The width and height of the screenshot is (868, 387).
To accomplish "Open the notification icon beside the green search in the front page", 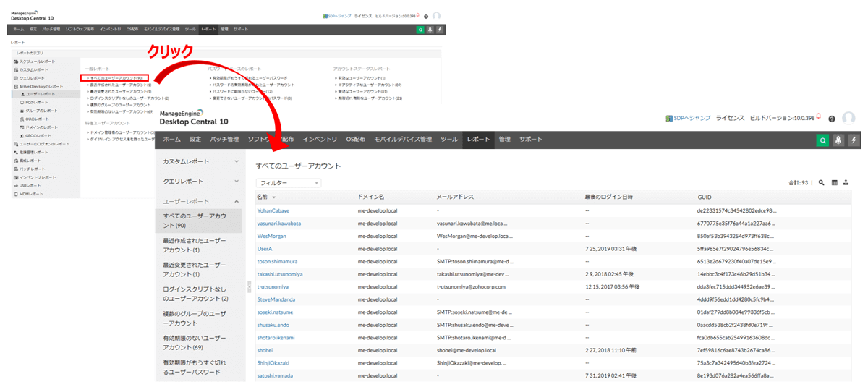I will (x=838, y=140).
